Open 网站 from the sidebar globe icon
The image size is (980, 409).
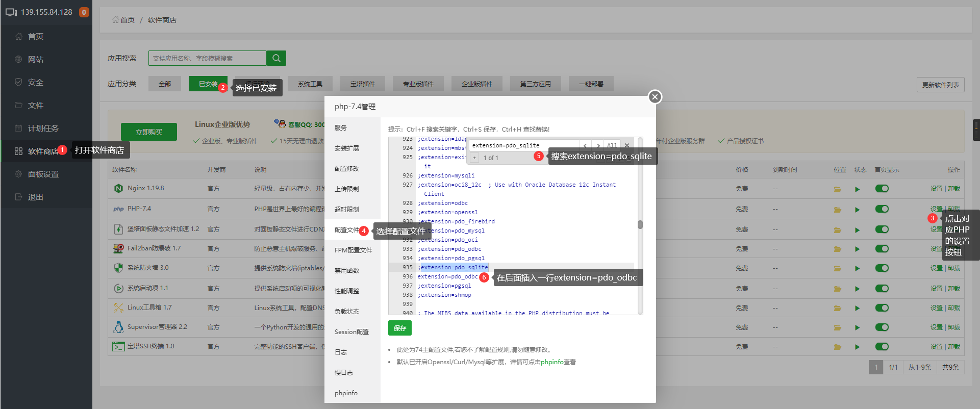tap(18, 59)
